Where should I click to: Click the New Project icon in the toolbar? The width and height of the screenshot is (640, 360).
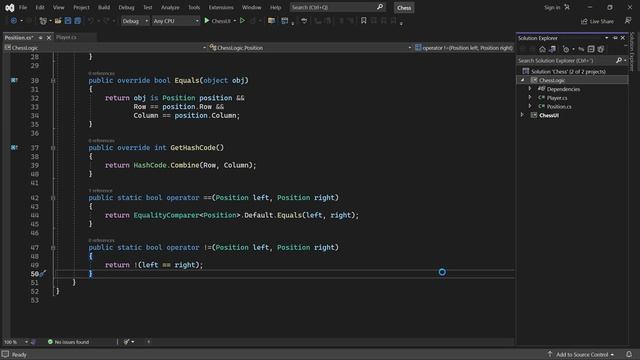[43, 20]
